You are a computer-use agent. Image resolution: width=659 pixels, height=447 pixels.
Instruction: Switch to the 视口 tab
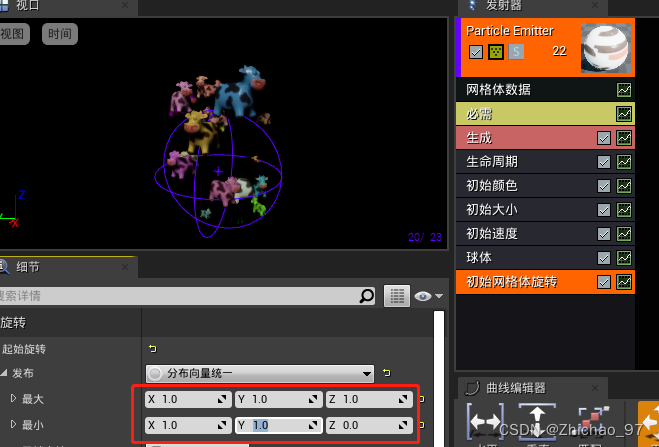[x=27, y=6]
